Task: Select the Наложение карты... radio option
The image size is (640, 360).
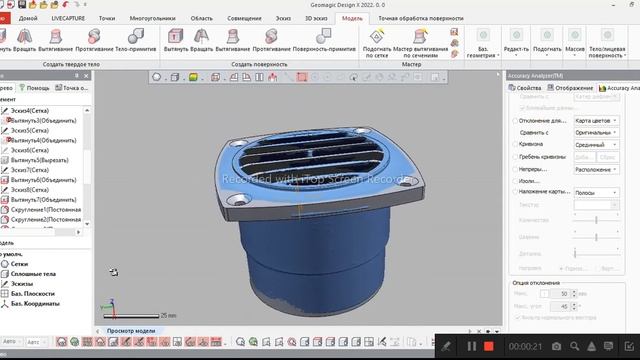Action: pos(515,191)
